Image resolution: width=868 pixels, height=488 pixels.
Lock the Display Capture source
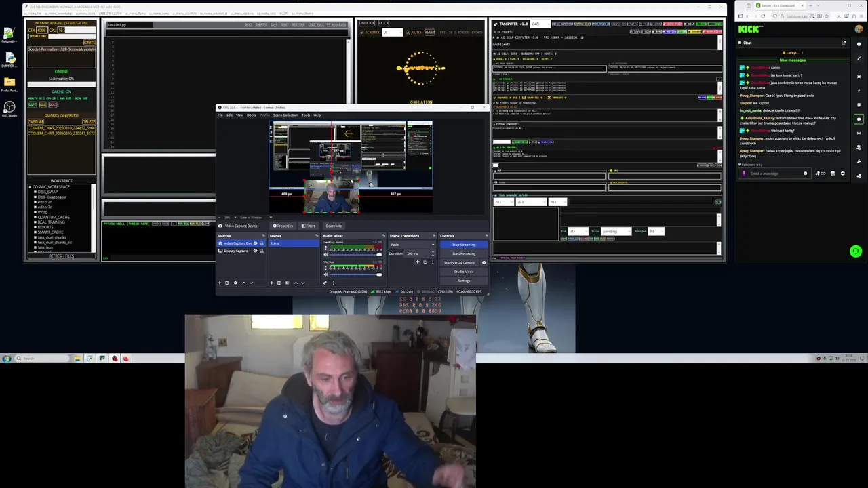pyautogui.click(x=262, y=251)
